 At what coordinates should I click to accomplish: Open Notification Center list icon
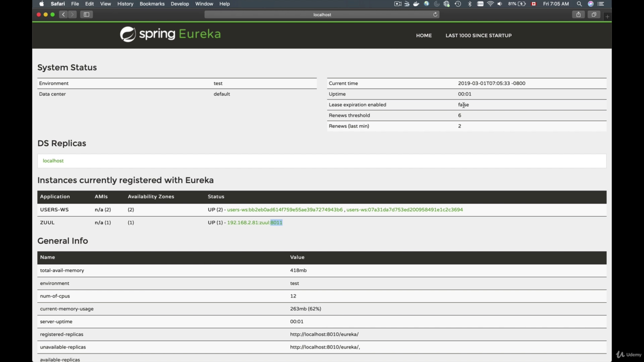click(x=601, y=4)
